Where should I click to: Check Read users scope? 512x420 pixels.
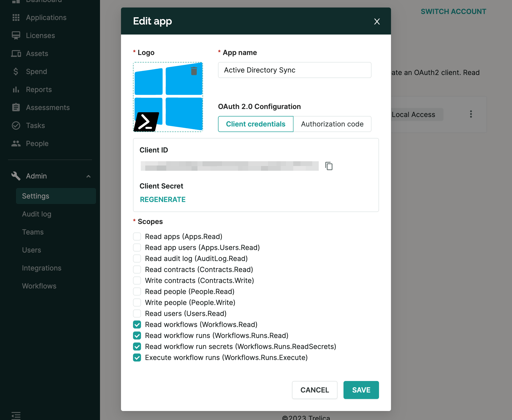(137, 313)
